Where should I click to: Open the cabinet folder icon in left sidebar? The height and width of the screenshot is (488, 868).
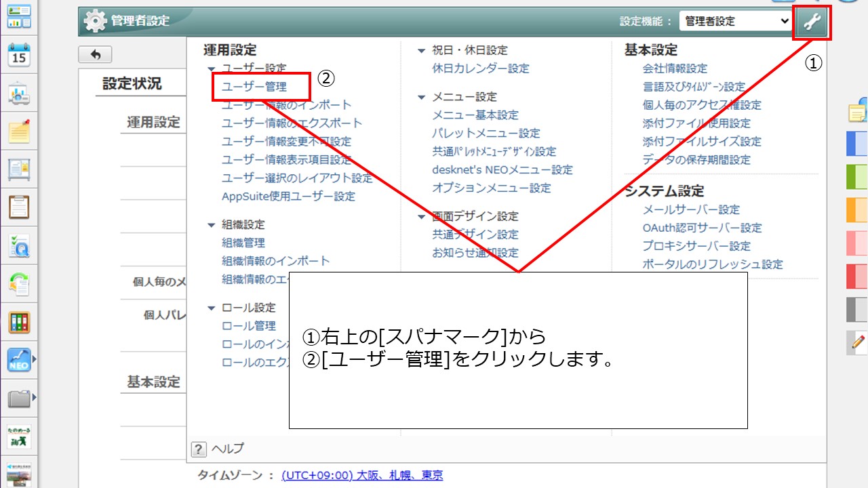(x=19, y=400)
